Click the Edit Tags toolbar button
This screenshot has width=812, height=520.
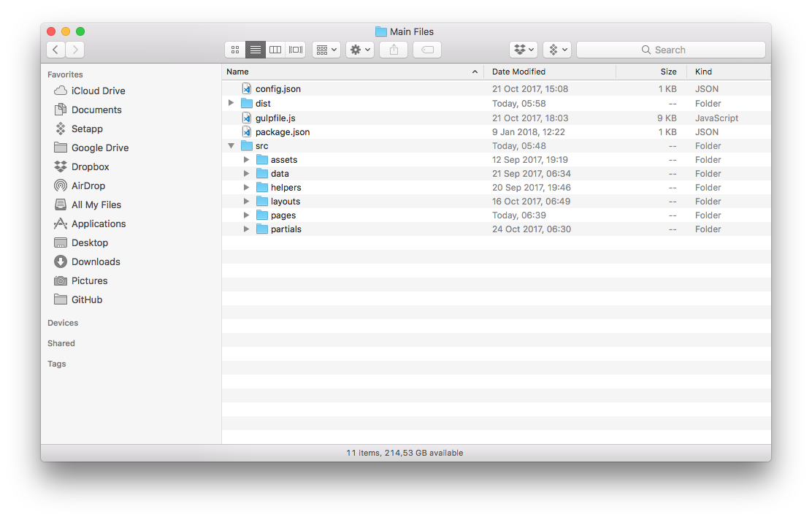pyautogui.click(x=427, y=50)
